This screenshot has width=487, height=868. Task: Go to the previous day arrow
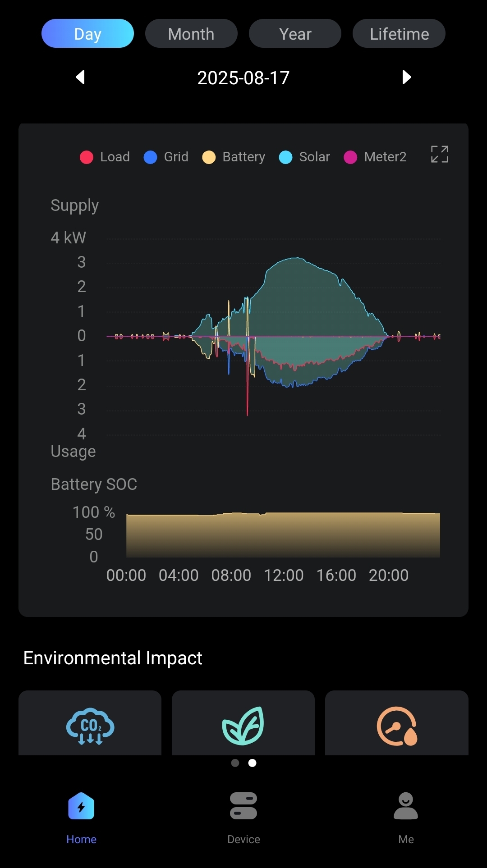coord(80,77)
